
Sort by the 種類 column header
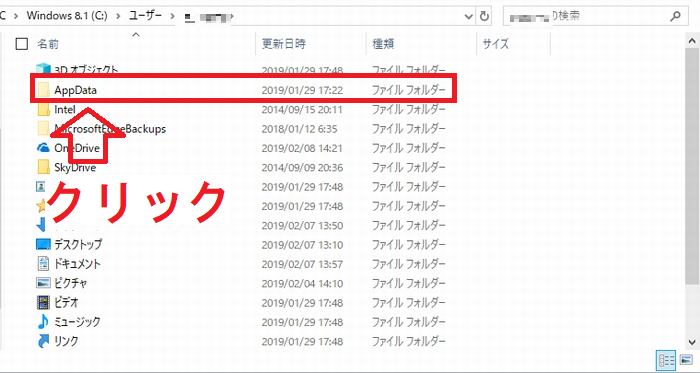383,44
